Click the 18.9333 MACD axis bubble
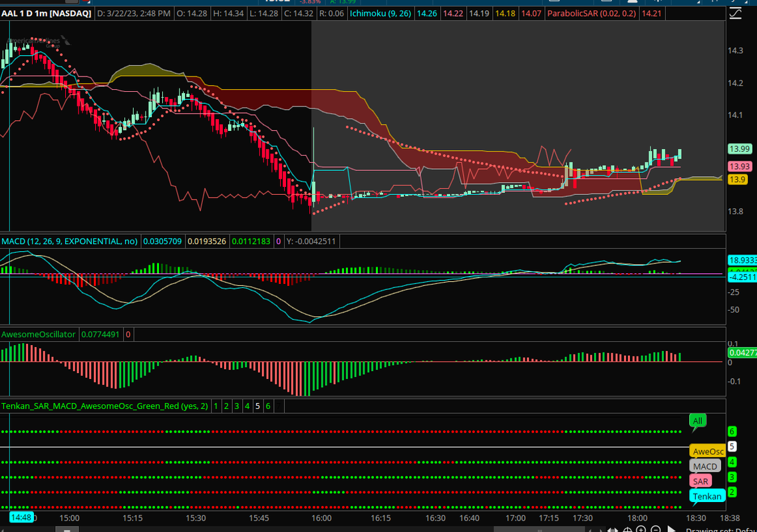Viewport: 757px width, 532px height. click(x=742, y=260)
